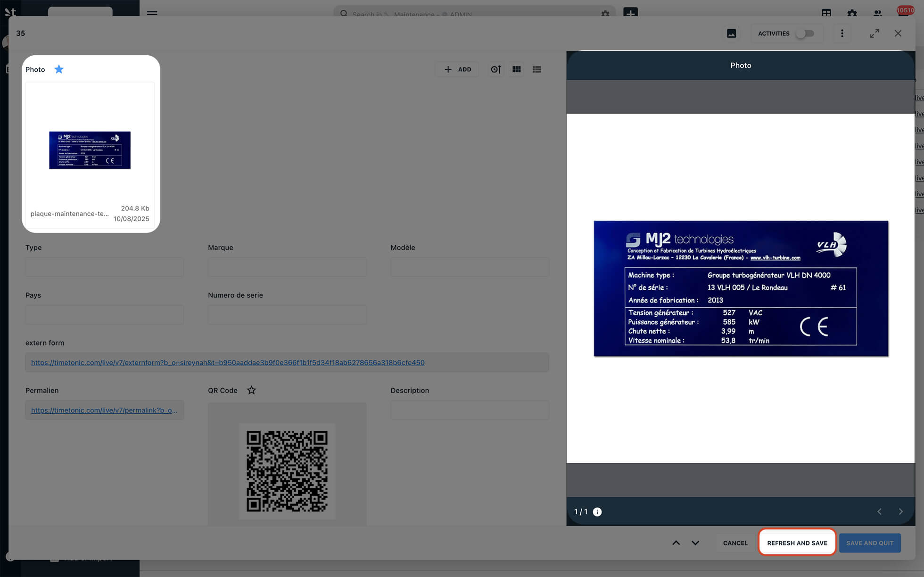Select the plaque-maintenance photo thumbnail
The width and height of the screenshot is (924, 577).
click(x=90, y=151)
